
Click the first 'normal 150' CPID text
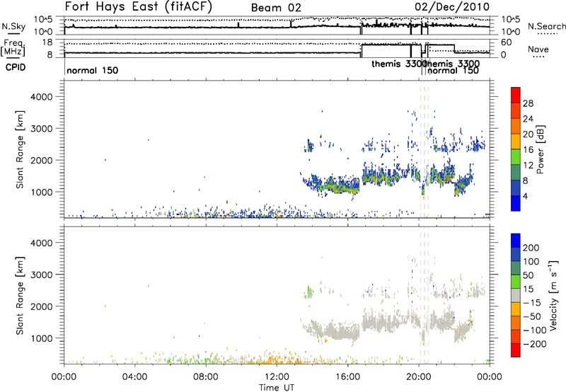[x=93, y=70]
